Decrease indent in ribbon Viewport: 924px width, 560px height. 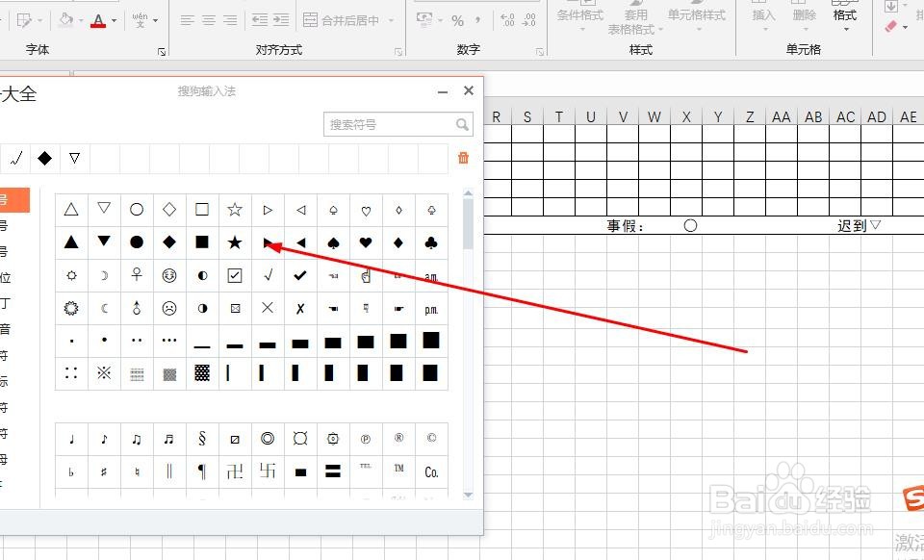click(259, 20)
